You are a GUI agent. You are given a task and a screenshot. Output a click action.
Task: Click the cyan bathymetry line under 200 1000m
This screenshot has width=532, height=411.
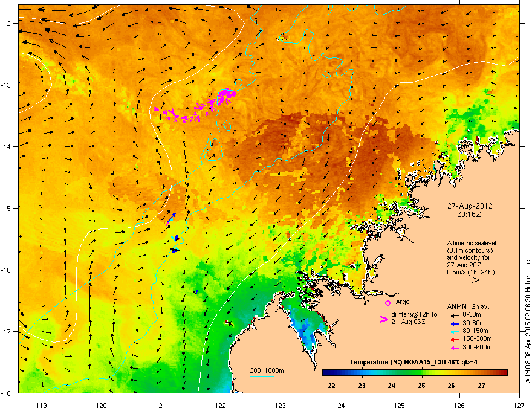tap(262, 376)
